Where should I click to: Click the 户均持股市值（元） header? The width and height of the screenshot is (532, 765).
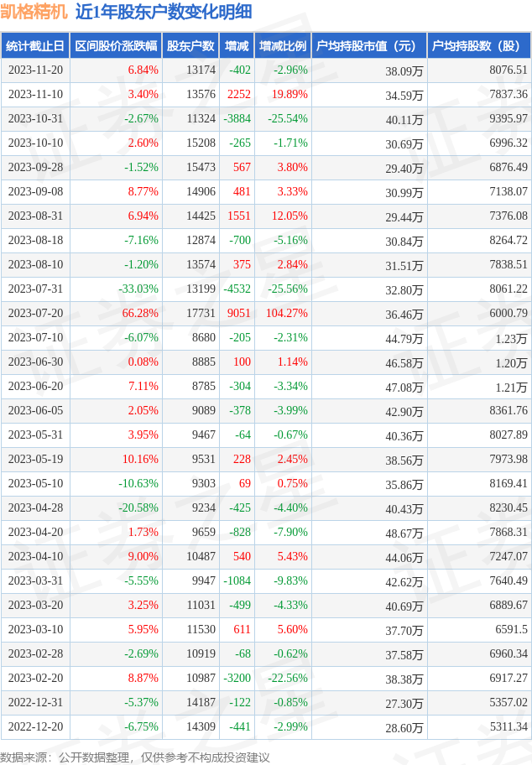click(369, 46)
